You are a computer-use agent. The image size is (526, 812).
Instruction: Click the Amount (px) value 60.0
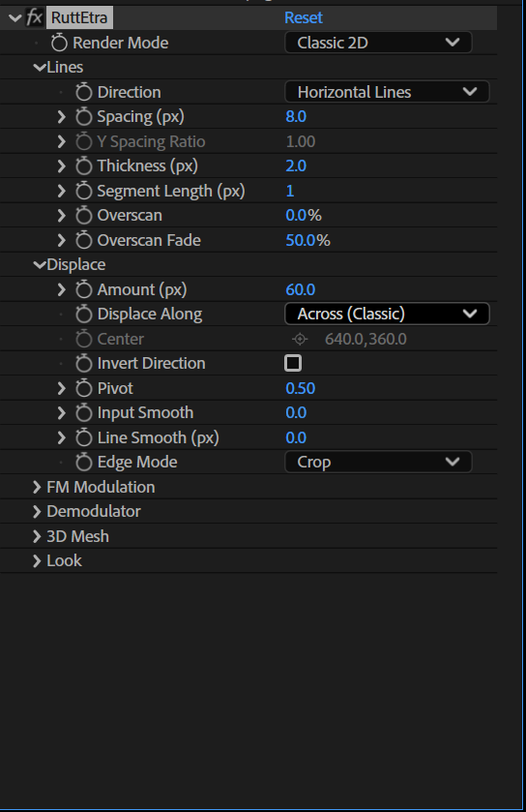pyautogui.click(x=301, y=289)
